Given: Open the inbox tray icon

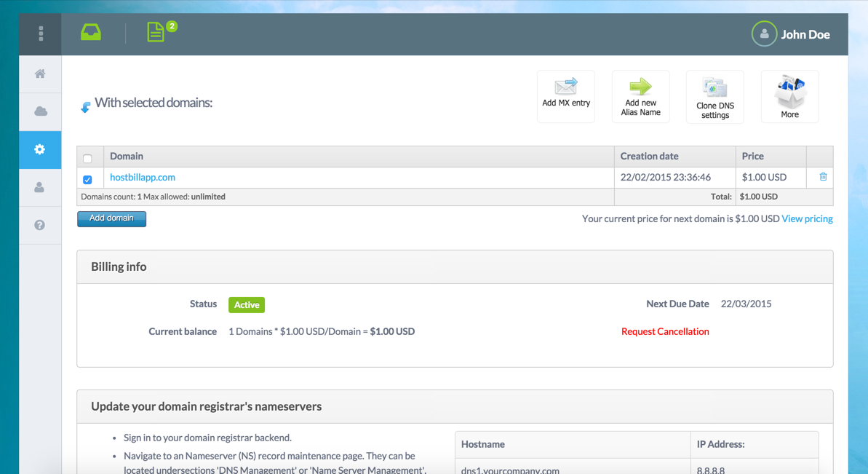Looking at the screenshot, I should [x=91, y=32].
